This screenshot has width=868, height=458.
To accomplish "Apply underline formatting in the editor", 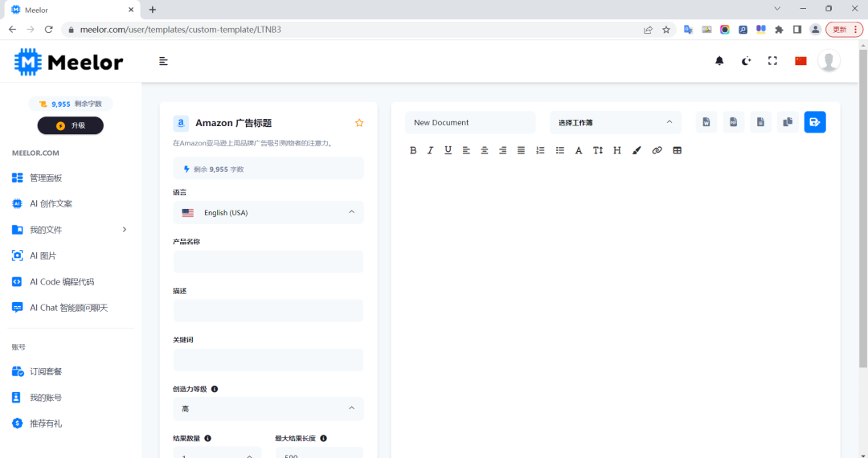I will 448,150.
